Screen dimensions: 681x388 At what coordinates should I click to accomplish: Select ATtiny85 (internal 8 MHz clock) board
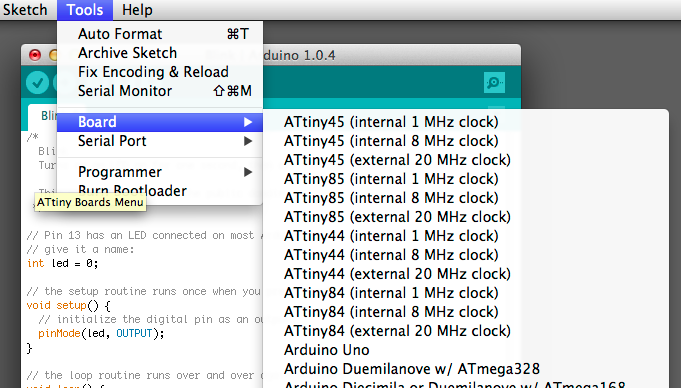click(466, 198)
